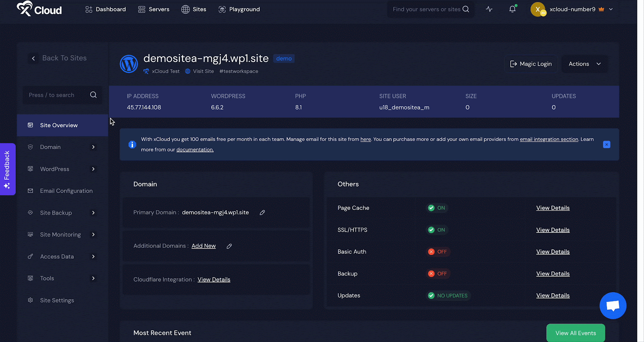Click the NO UPDATES status badge
Viewport: 644px width, 342px height.
pos(448,296)
